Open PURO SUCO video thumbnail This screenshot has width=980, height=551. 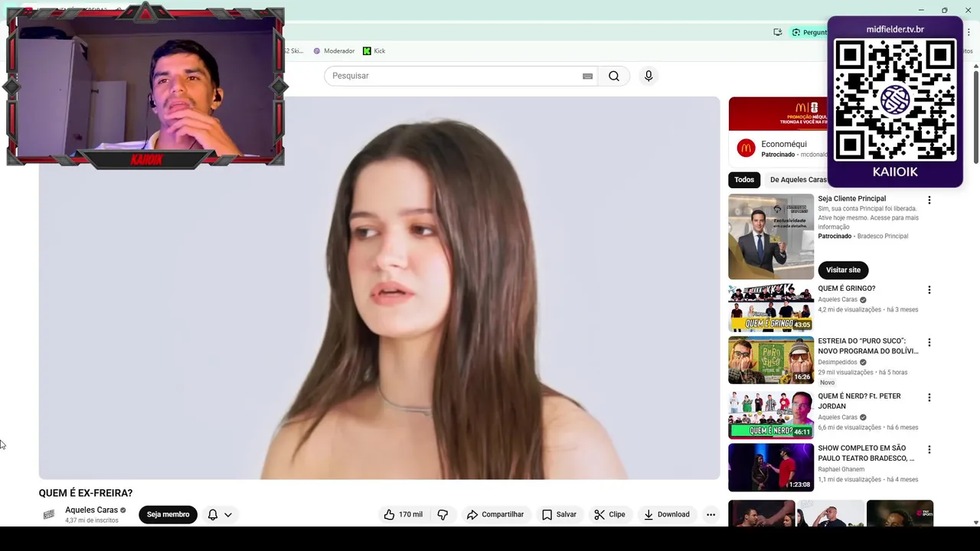[x=771, y=360]
